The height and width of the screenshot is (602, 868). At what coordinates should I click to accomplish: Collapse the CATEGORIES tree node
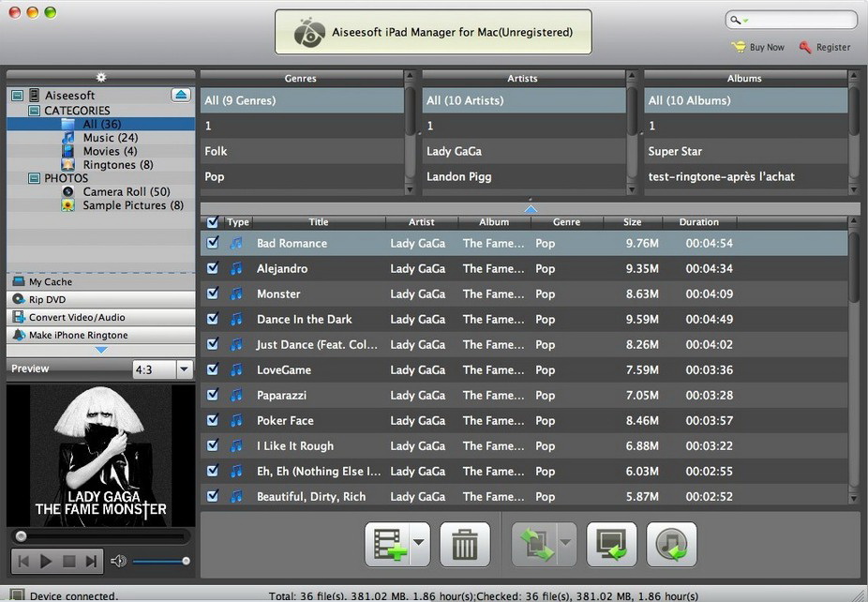click(x=35, y=111)
